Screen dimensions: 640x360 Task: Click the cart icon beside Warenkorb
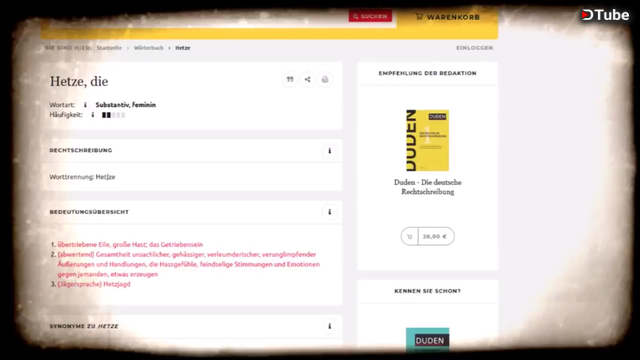click(x=419, y=16)
